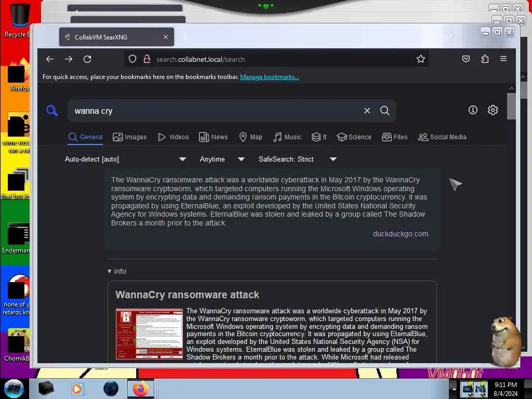The image size is (532, 399).
Task: Open the SafeSearch Strict dropdown
Action: tap(297, 159)
